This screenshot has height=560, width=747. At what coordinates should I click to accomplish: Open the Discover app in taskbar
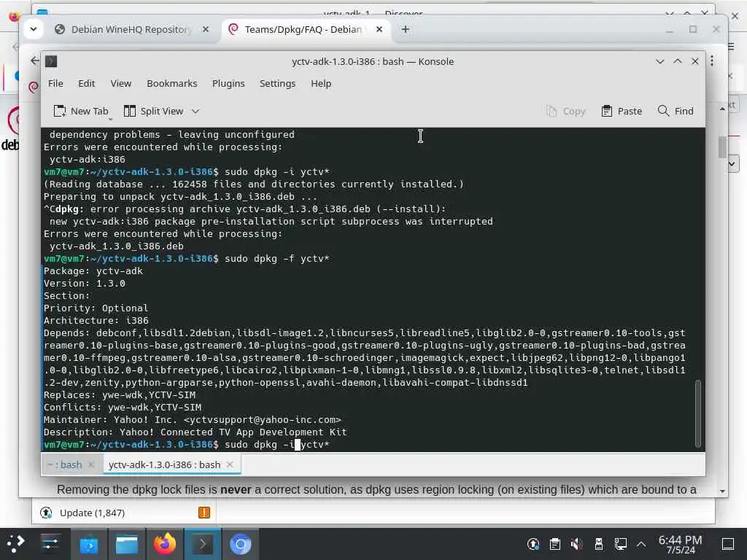pyautogui.click(x=88, y=544)
